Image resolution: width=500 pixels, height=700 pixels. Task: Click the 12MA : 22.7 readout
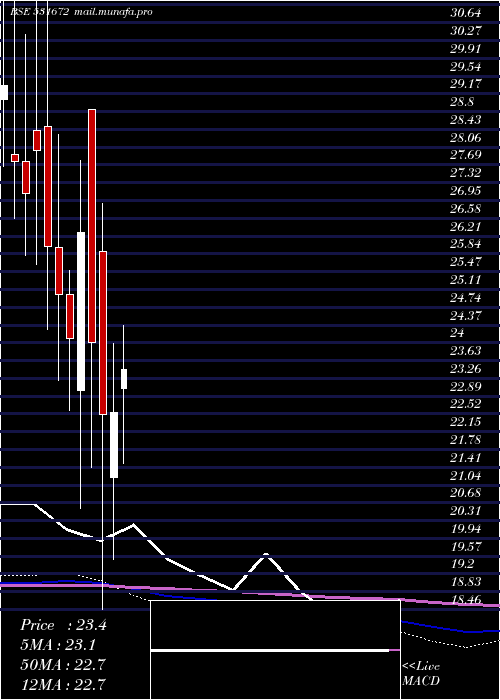[62, 684]
